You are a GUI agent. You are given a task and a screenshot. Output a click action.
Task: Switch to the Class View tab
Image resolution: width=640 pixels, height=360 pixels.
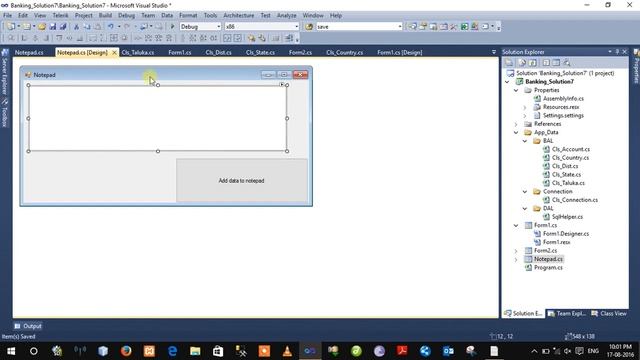click(x=609, y=313)
